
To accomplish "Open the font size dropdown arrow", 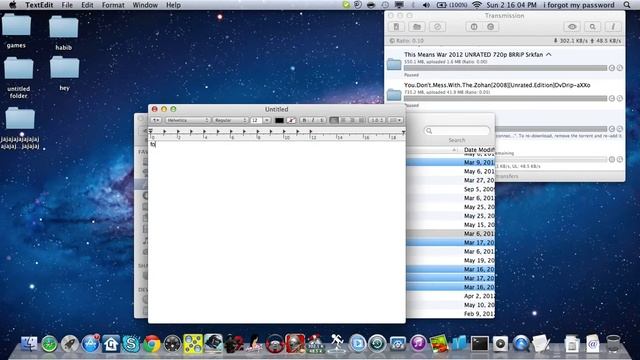I will (267, 120).
